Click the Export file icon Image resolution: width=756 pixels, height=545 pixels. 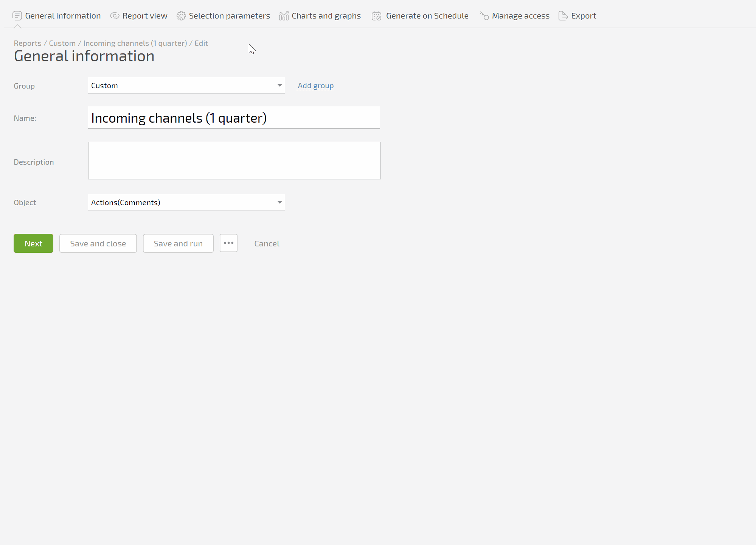point(563,16)
